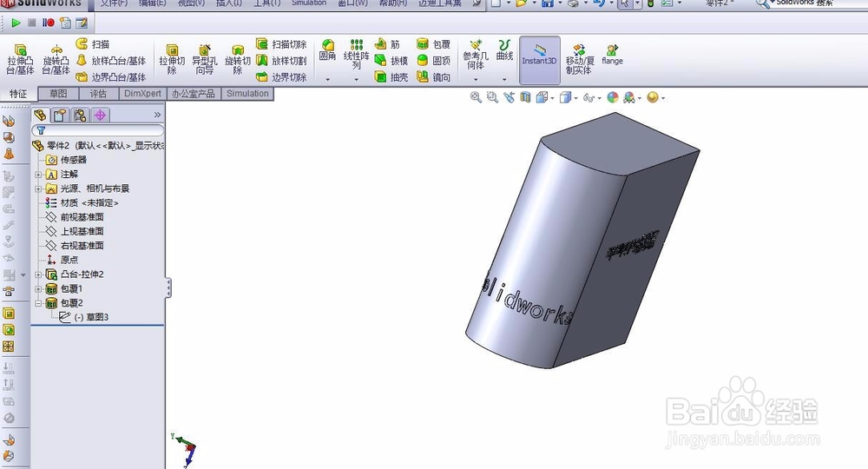Switch to the 特征 features tab
The width and height of the screenshot is (868, 469).
[18, 94]
